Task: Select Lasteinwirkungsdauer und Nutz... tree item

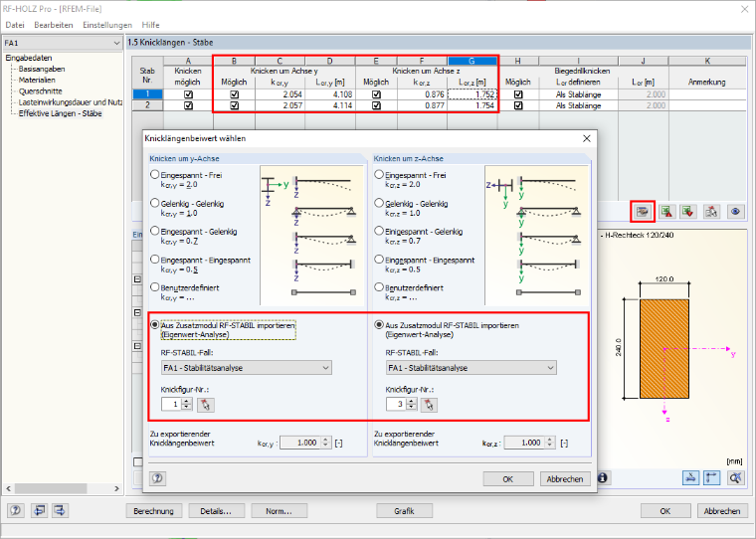Action: (71, 102)
